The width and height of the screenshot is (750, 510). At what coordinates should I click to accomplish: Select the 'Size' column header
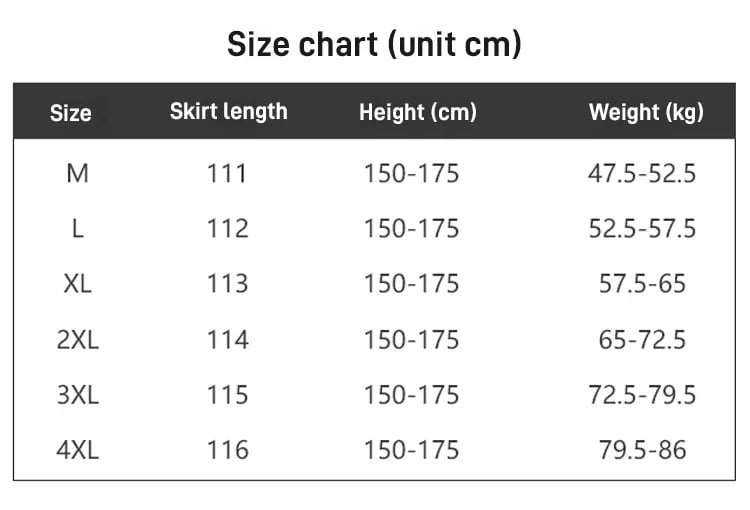[71, 113]
